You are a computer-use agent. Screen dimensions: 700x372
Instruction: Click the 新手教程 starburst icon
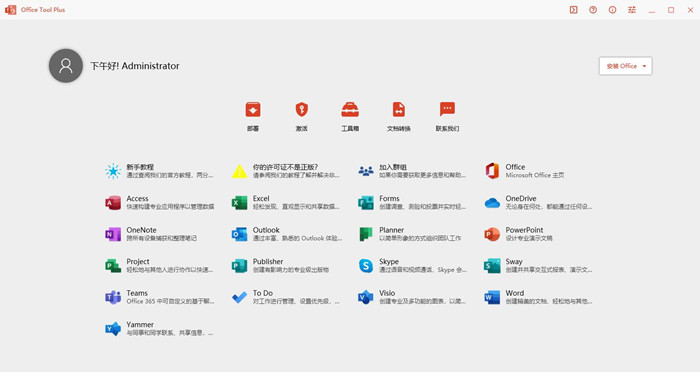(x=113, y=171)
